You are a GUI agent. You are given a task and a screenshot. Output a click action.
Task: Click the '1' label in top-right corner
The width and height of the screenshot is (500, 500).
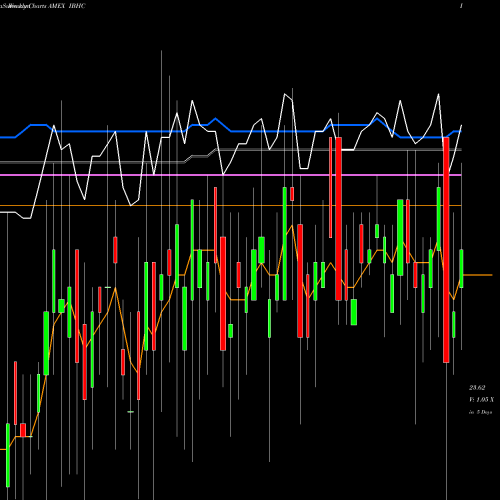461,6
